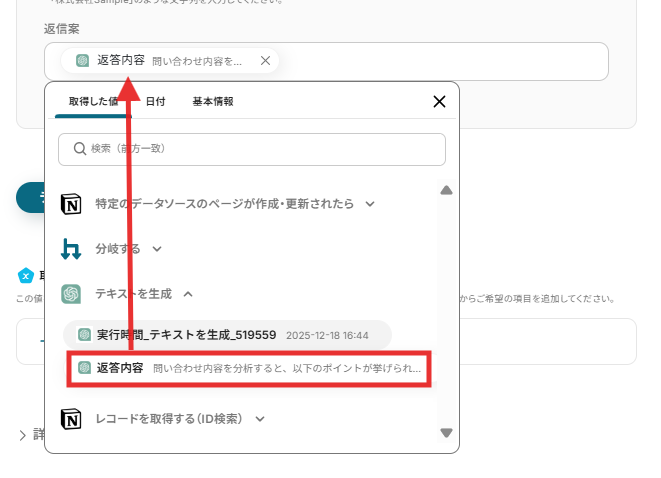Screen dimensions: 661x478
Task: Select the 返答内容 chip in the 返信案 field
Action: (x=169, y=61)
